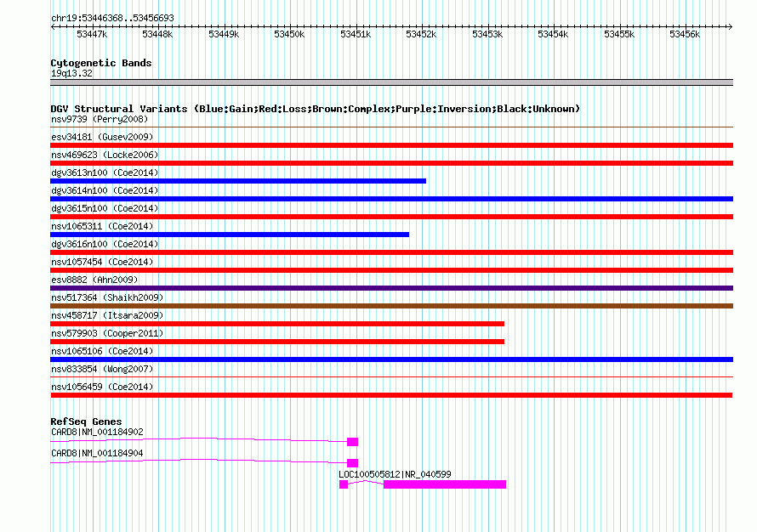Click the large LOC100505812 exon block
757x532 pixels.
(x=445, y=484)
